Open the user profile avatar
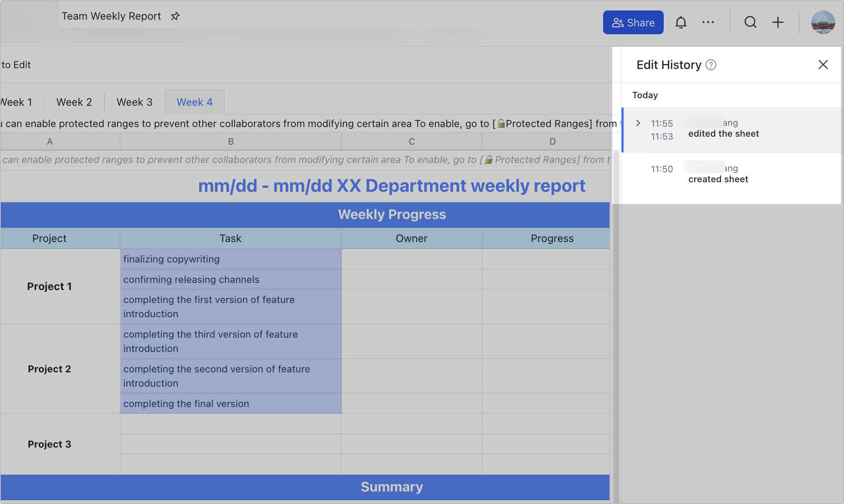This screenshot has height=504, width=844. pos(823,23)
